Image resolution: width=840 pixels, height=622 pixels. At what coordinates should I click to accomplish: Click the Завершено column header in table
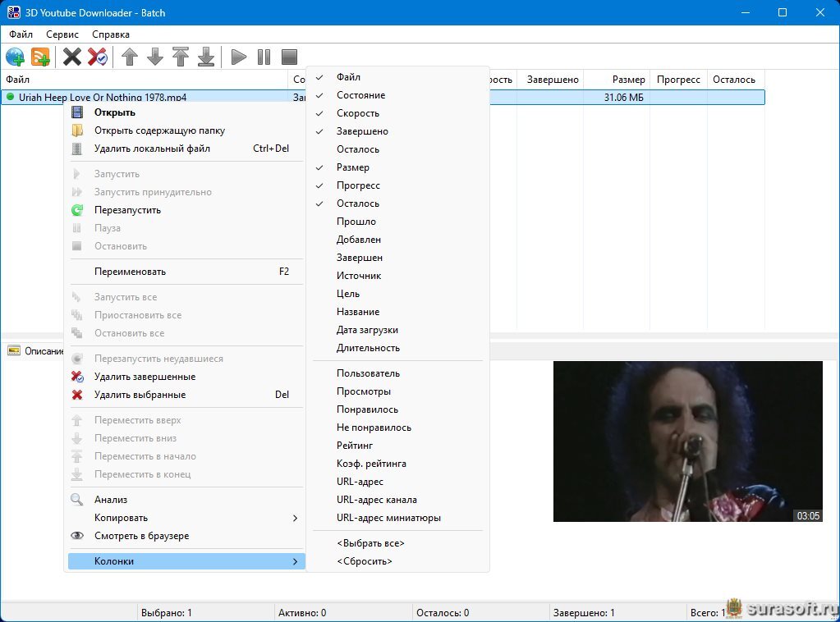[550, 80]
